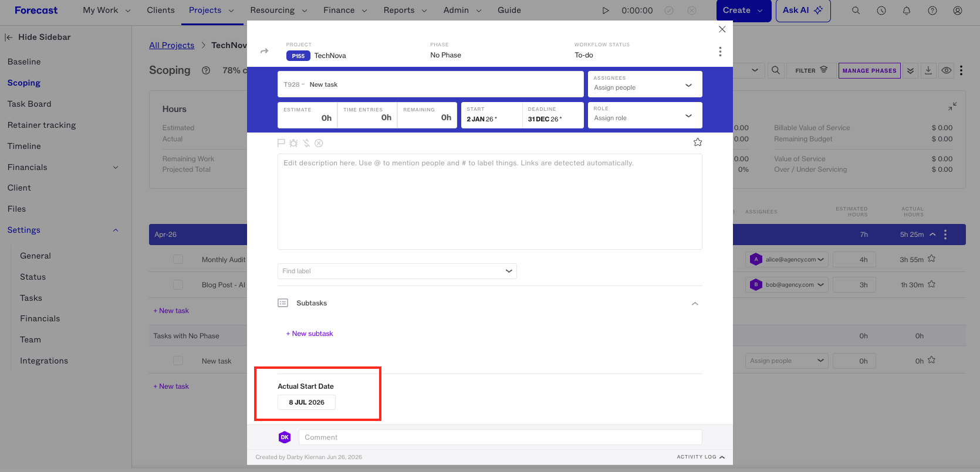
Task: Open the Actual Start Date 8 JUL 2026 picker
Action: 306,402
